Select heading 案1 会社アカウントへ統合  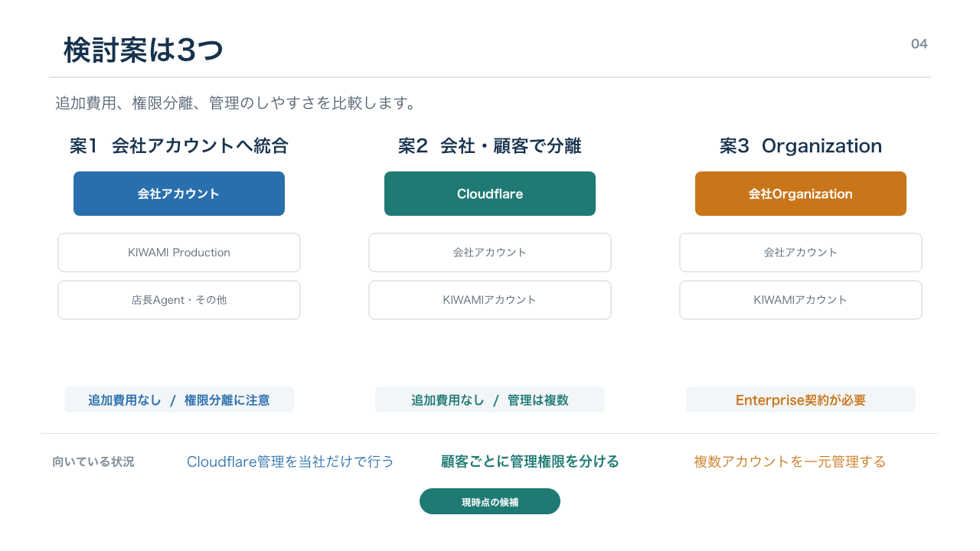179,146
